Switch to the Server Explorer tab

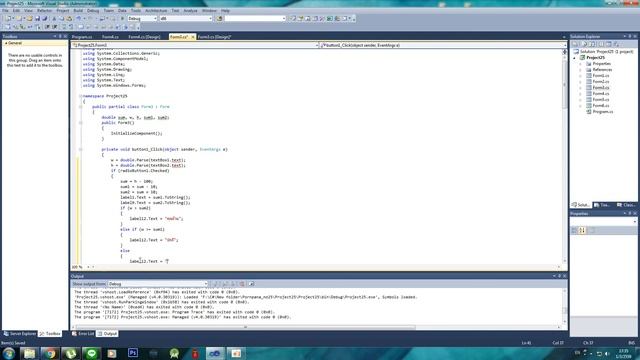click(20, 334)
